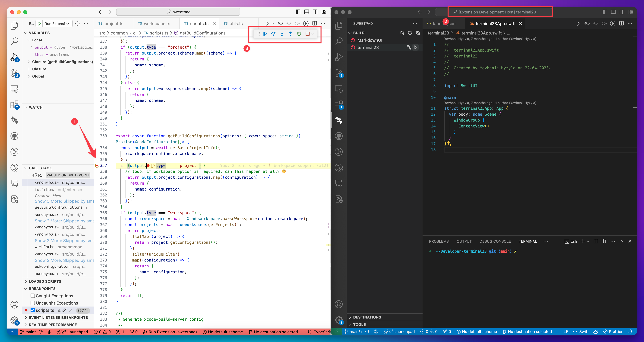Viewport: 644px width, 342px height.
Task: Click the sweetpad command center search box
Action: [178, 12]
